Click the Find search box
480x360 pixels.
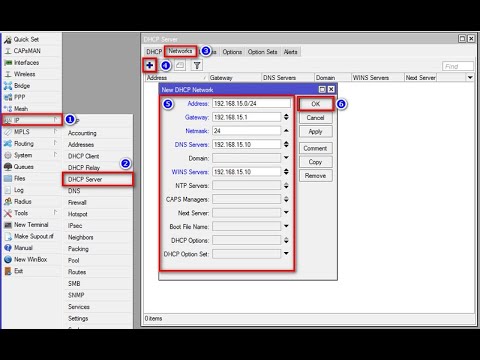(458, 66)
